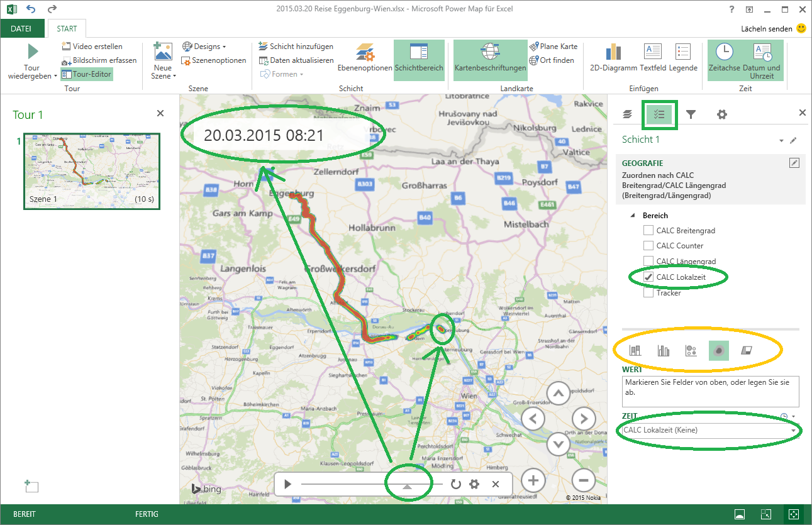Switch to the START ribbon tab
Viewport: 812px width, 525px height.
(x=67, y=28)
